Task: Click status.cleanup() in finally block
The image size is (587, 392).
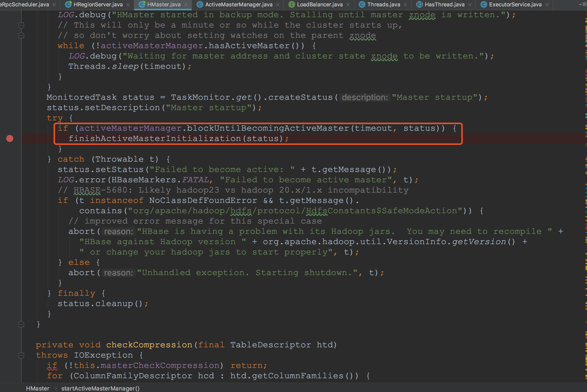Action: pyautogui.click(x=103, y=304)
